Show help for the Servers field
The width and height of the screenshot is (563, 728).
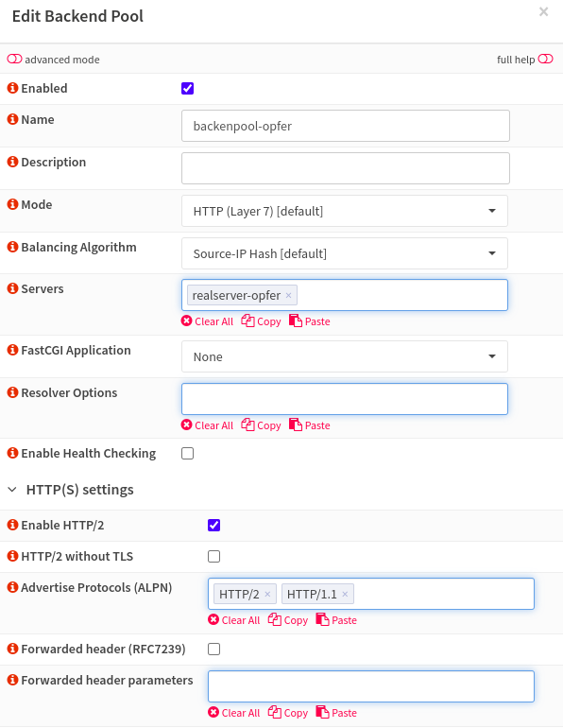(x=13, y=288)
